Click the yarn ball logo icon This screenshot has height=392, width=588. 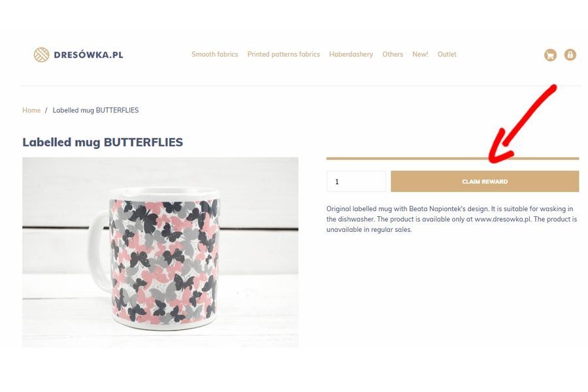click(41, 55)
